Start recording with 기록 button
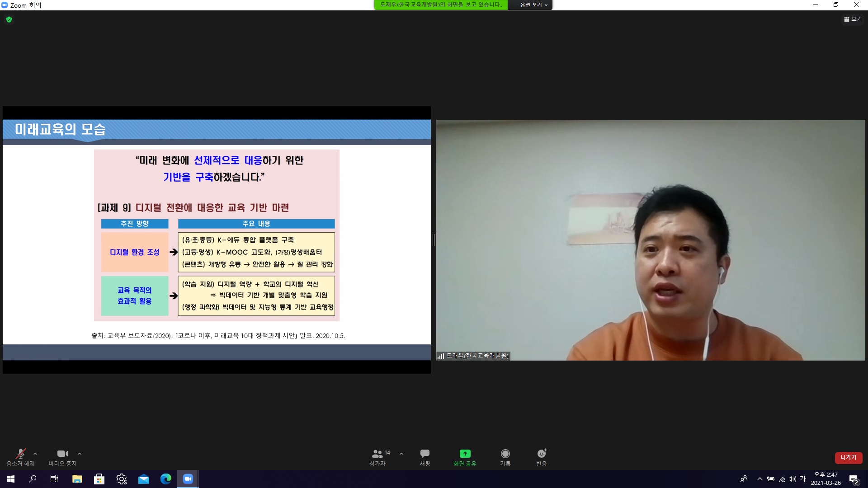Screen dimensions: 868x488 tap(505, 457)
